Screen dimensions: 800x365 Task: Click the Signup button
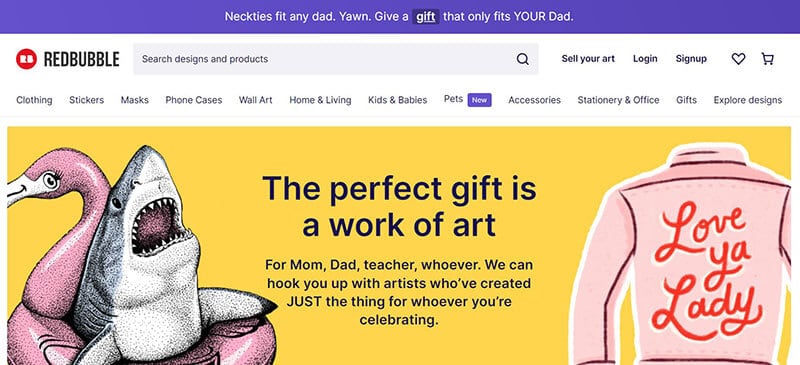coord(691,59)
